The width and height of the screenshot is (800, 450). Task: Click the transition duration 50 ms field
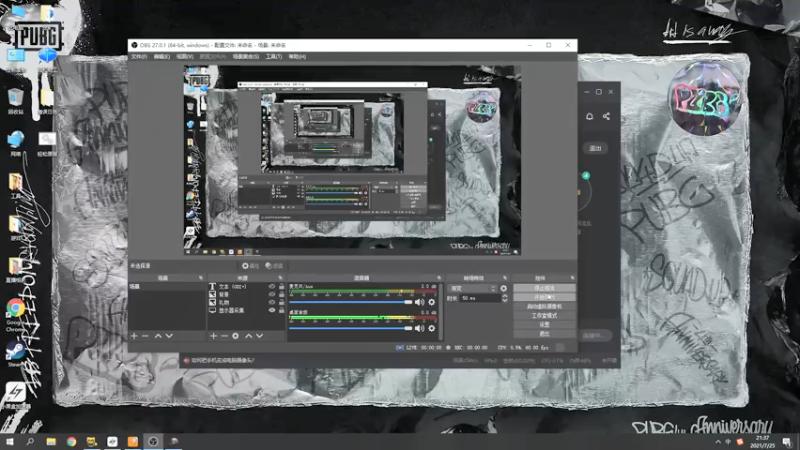coord(480,298)
